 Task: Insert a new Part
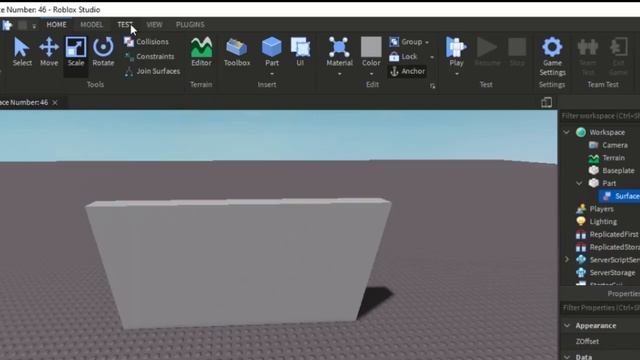pyautogui.click(x=272, y=52)
